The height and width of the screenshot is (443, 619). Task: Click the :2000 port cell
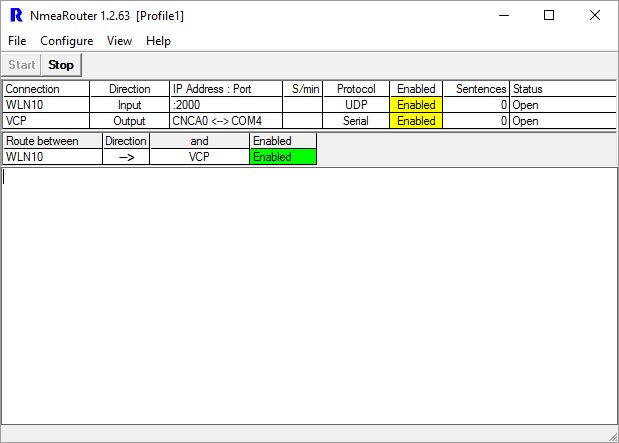(226, 105)
